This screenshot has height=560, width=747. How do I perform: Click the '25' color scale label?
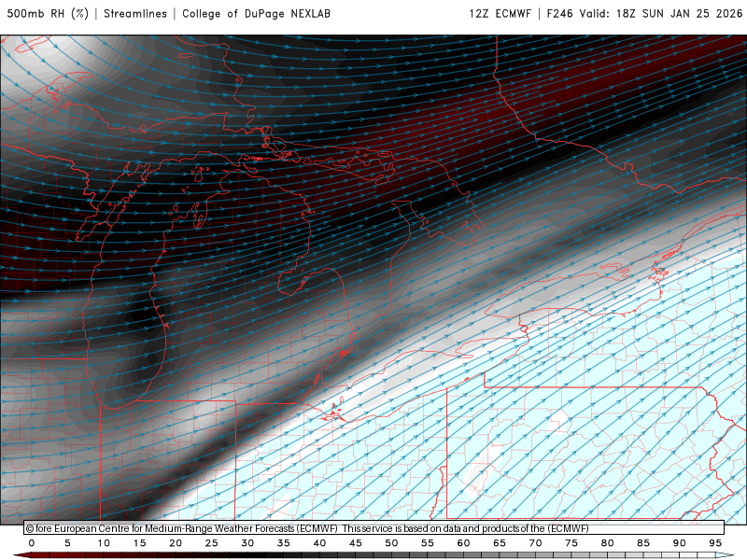(212, 543)
